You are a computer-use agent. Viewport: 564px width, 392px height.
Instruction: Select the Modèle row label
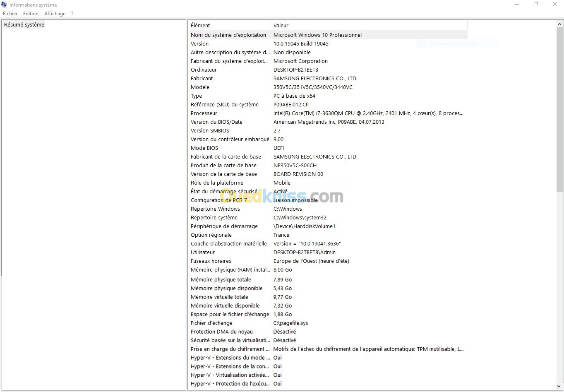[200, 87]
